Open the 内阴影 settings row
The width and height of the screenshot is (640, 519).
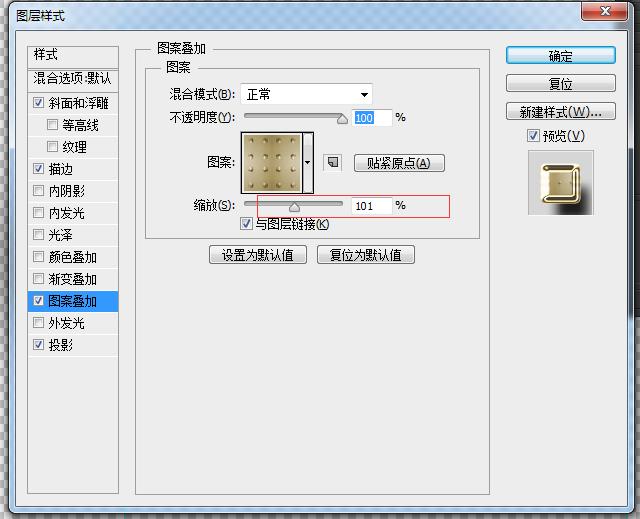73,191
